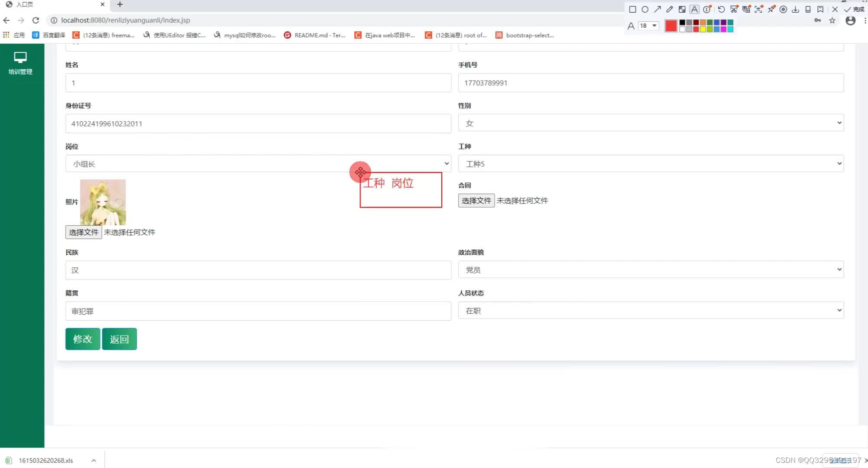Select the rectangle annotation tool
Screen dimensions: 868x468
(x=633, y=10)
